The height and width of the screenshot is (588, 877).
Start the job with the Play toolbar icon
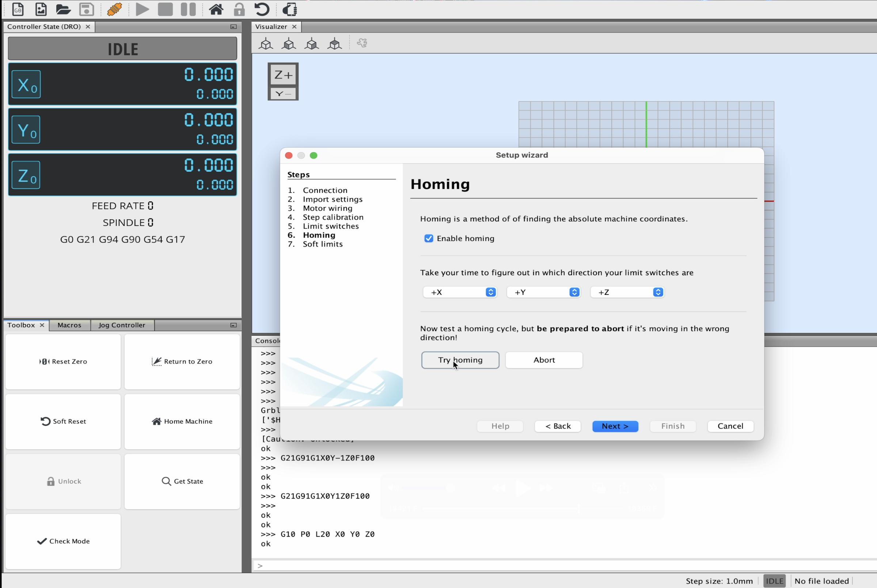tap(143, 10)
